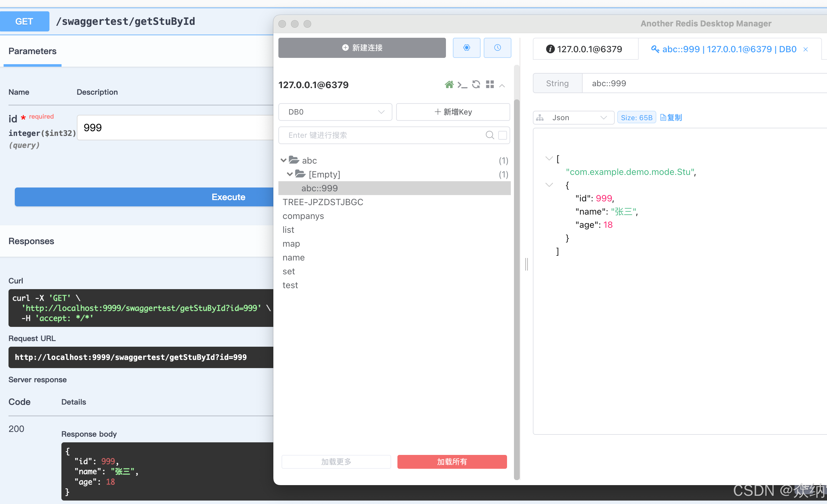The image size is (827, 504).
Task: Click the key icon on abc::999 tab
Action: pos(655,49)
